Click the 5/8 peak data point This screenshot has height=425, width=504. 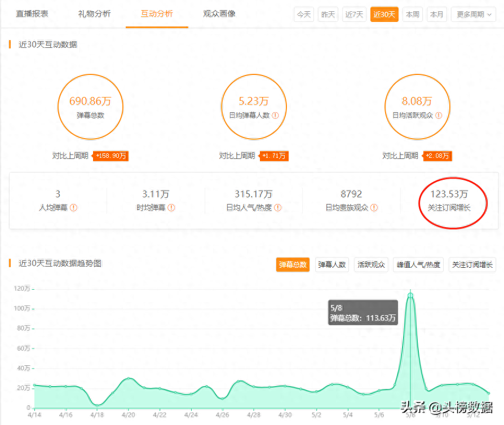point(410,295)
